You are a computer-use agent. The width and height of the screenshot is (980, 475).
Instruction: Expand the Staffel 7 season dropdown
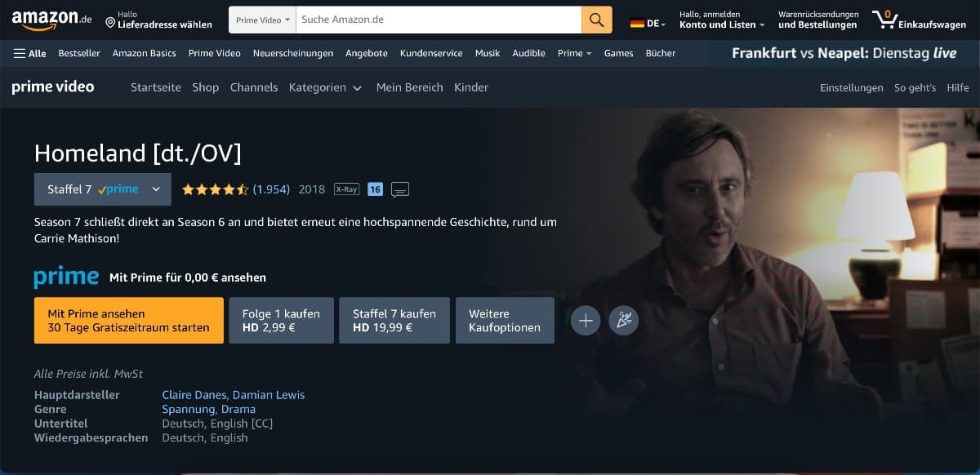[103, 189]
